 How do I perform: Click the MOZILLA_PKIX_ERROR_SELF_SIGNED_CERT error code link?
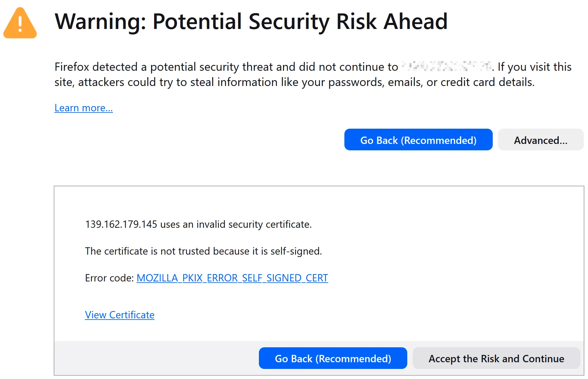[232, 278]
